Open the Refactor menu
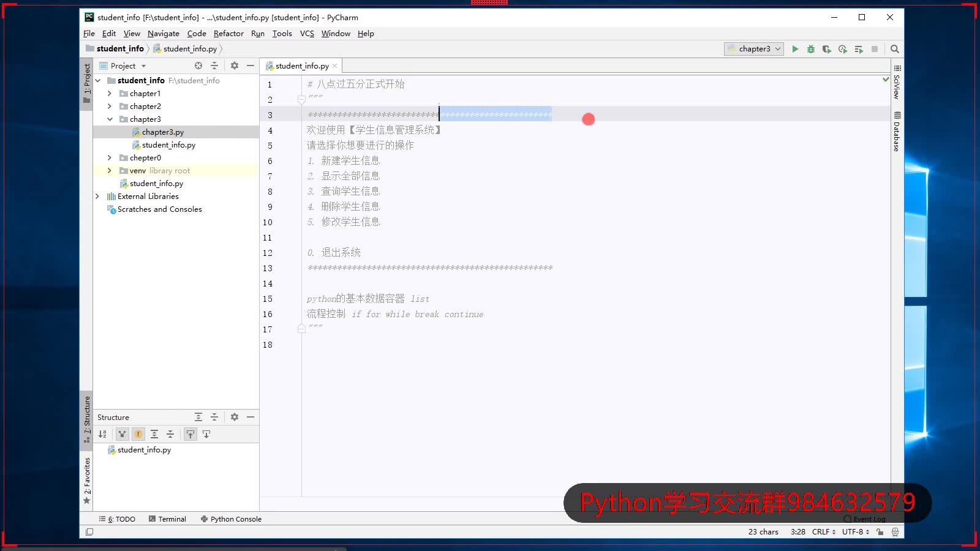Screen dimensions: 980x551 coord(228,34)
